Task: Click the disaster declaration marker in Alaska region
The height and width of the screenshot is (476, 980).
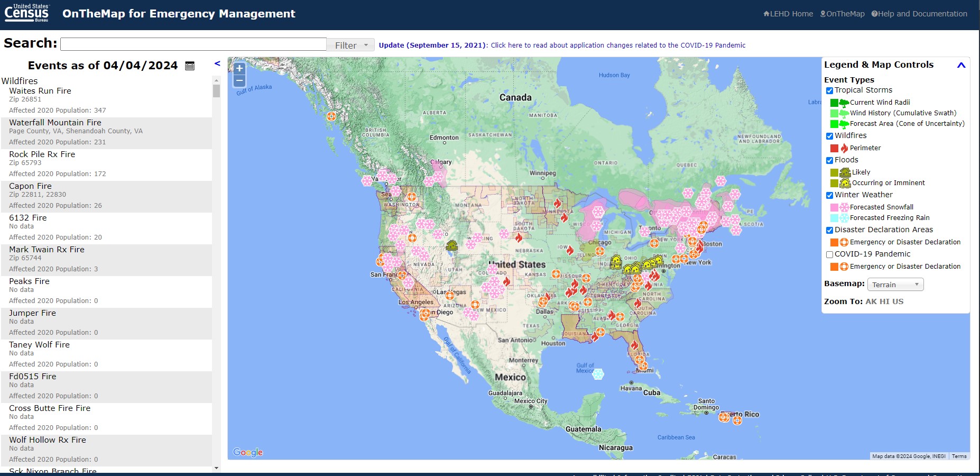Action: pos(331,116)
